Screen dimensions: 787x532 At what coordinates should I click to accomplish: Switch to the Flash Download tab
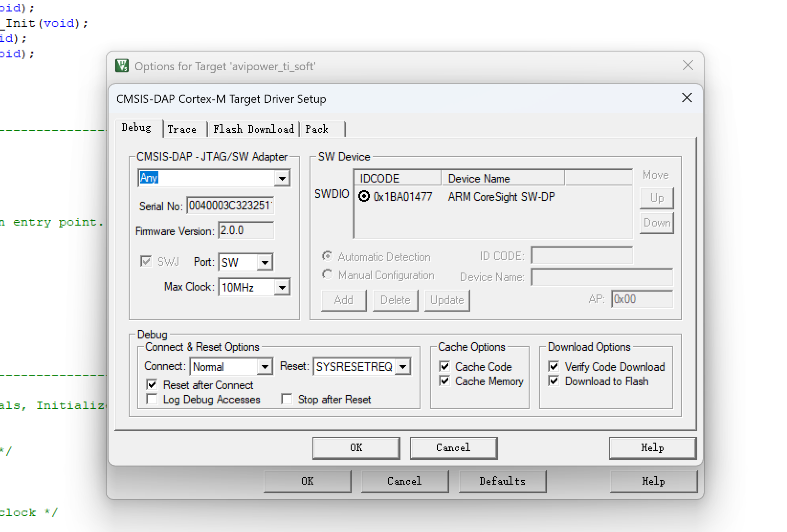[254, 129]
